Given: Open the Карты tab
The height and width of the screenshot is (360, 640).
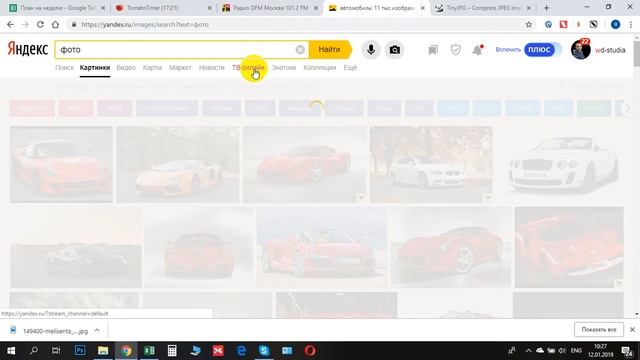Looking at the screenshot, I should tap(152, 68).
